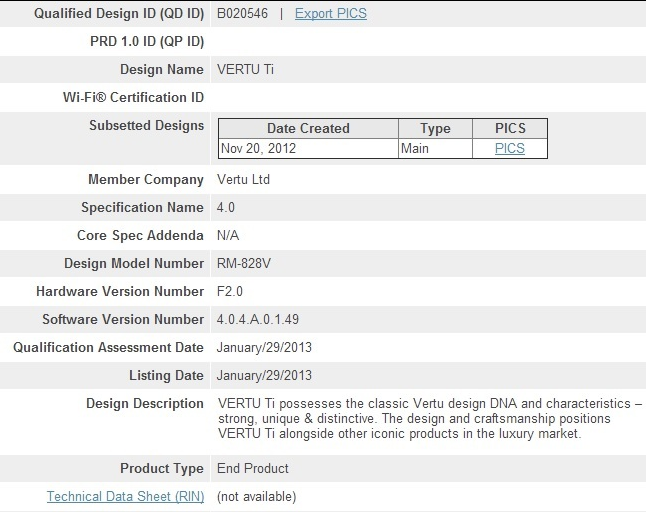Click the PRD 1.0 ID (QP ID) label
Viewport: 646px width, 512px height.
pyautogui.click(x=147, y=42)
